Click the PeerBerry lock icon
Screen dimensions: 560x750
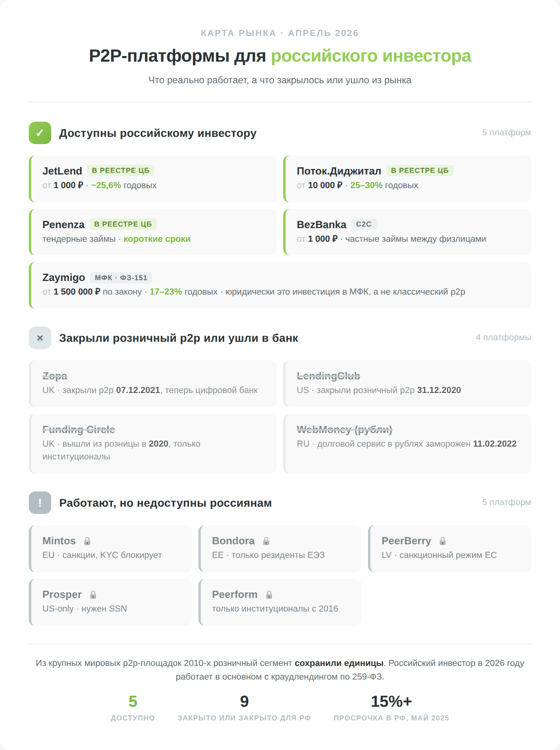pos(442,541)
